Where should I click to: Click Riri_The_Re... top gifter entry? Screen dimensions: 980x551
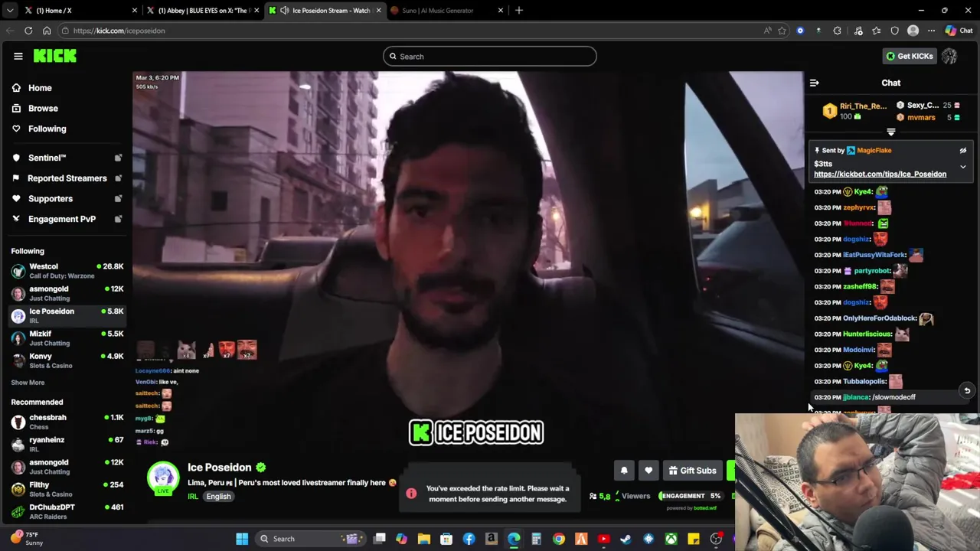(855, 112)
